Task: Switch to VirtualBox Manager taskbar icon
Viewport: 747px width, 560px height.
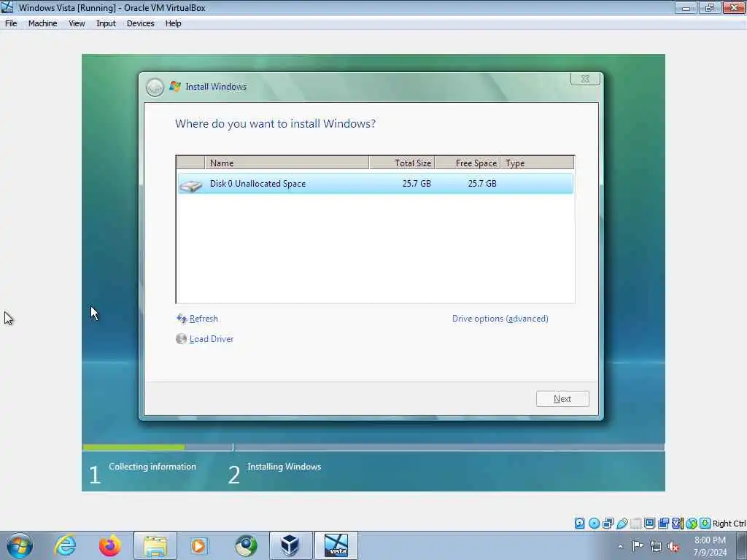Action: (290, 545)
